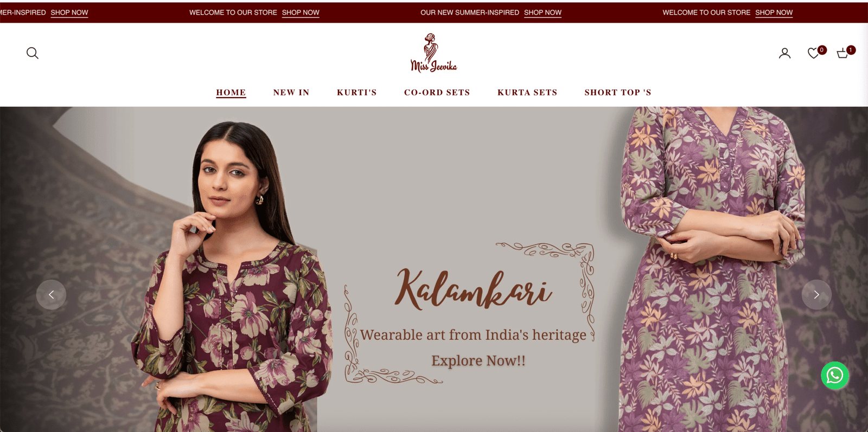Go to SHORT TOP 'S category
Screen dimensions: 868x432
pyautogui.click(x=618, y=93)
